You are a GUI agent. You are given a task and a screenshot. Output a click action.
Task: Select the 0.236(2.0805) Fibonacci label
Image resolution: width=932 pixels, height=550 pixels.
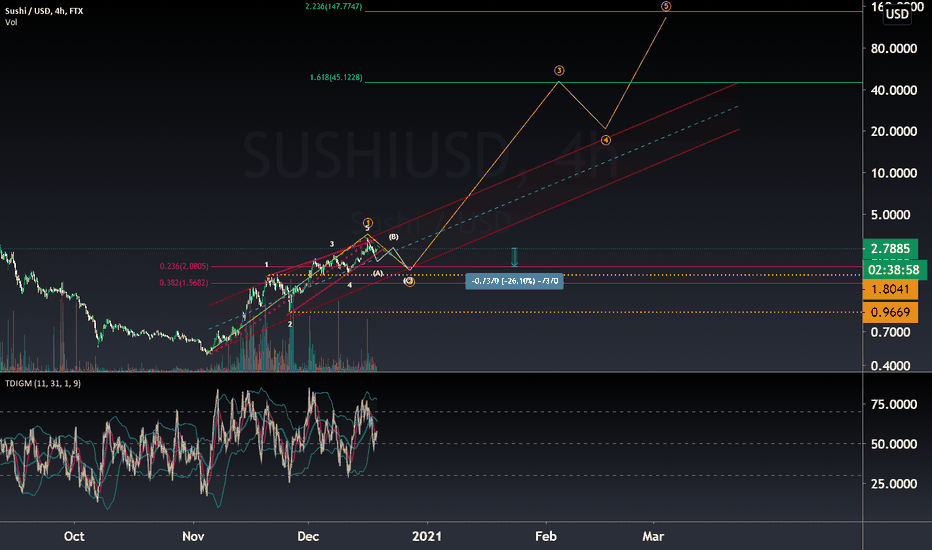(184, 266)
